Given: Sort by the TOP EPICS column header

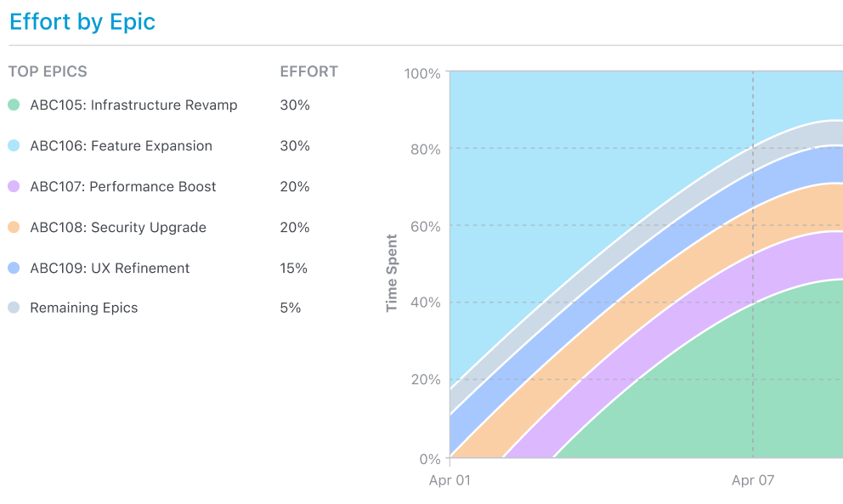Looking at the screenshot, I should point(48,72).
